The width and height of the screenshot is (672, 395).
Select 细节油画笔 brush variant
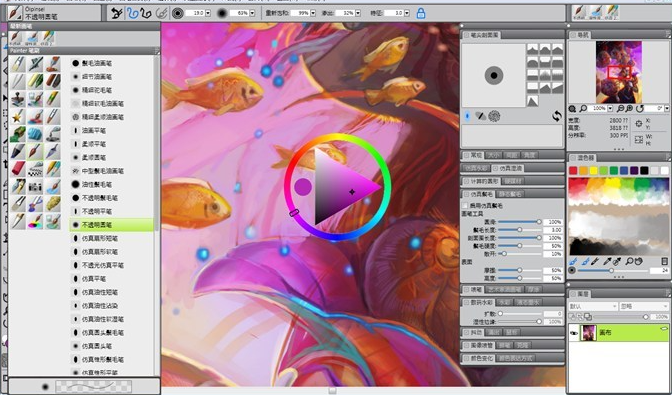[111, 77]
